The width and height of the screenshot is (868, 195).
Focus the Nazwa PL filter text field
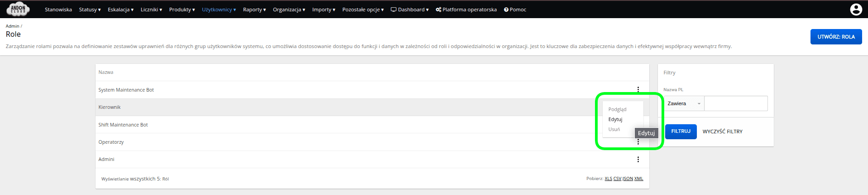[736, 103]
